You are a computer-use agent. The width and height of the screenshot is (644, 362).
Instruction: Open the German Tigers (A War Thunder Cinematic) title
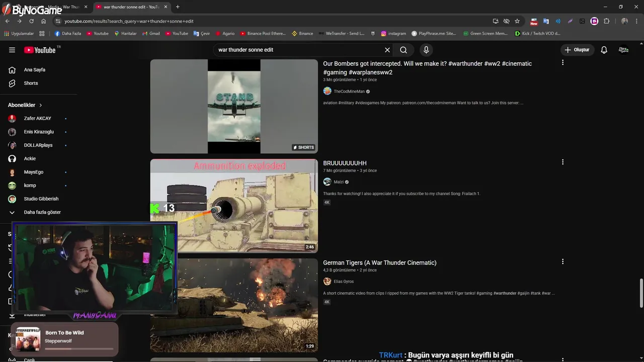pos(380,262)
